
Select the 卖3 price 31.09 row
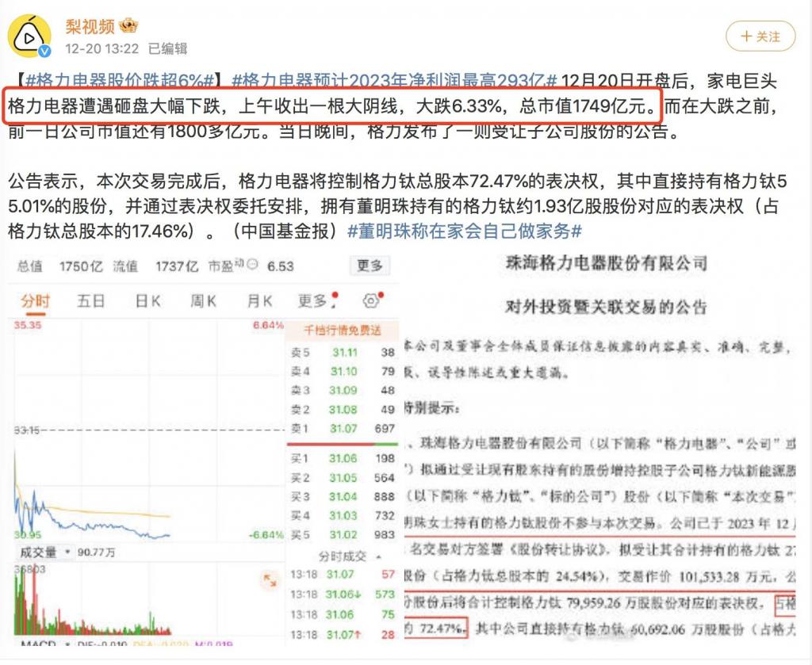coord(343,390)
